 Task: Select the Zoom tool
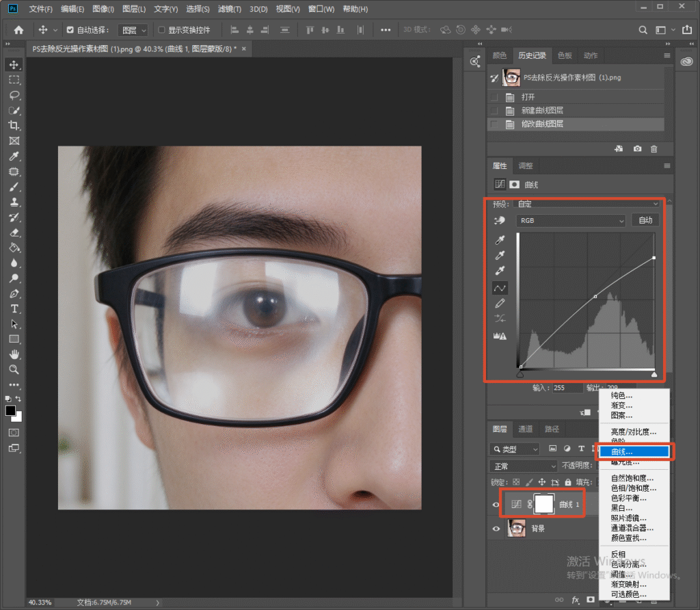14,370
